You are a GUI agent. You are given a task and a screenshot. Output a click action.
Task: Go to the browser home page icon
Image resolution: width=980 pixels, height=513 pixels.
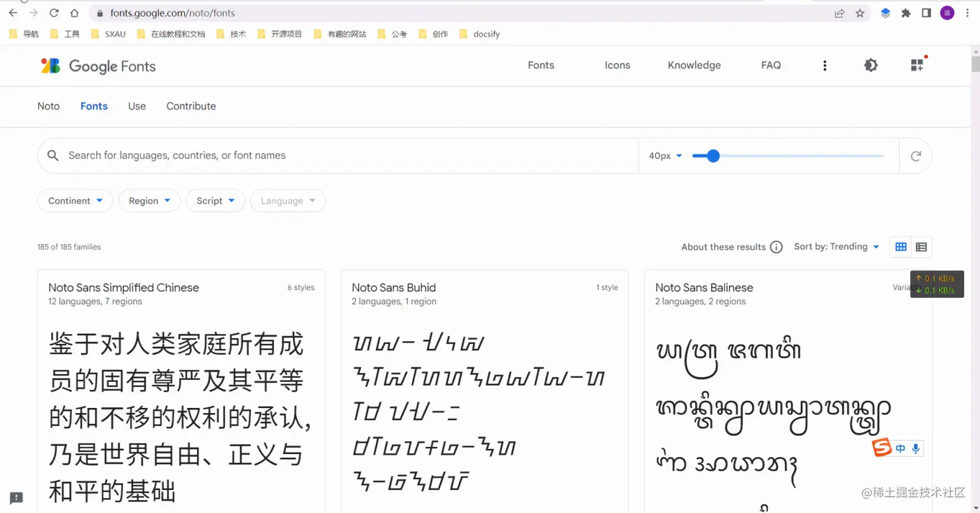click(75, 13)
